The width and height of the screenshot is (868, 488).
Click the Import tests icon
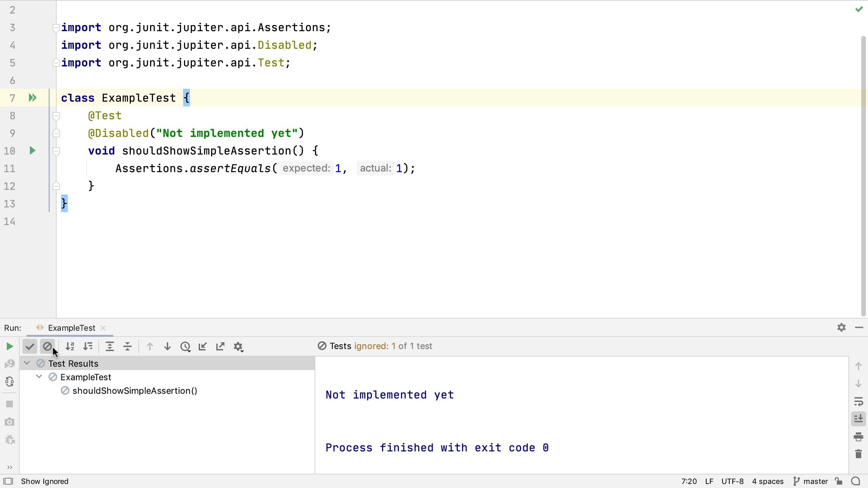point(203,346)
